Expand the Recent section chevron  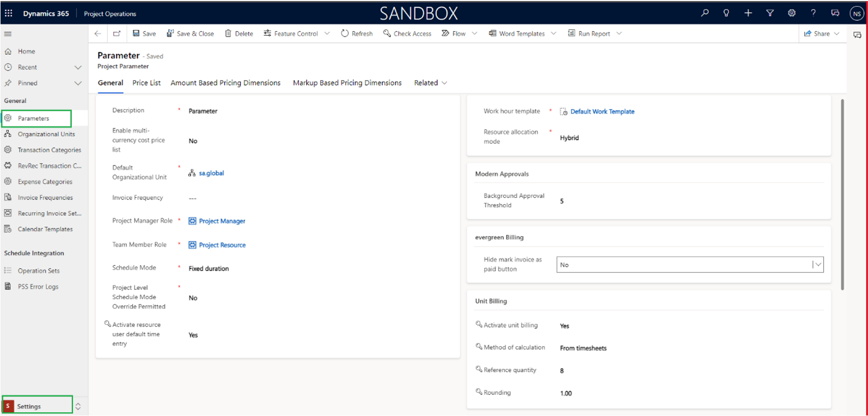(x=78, y=68)
